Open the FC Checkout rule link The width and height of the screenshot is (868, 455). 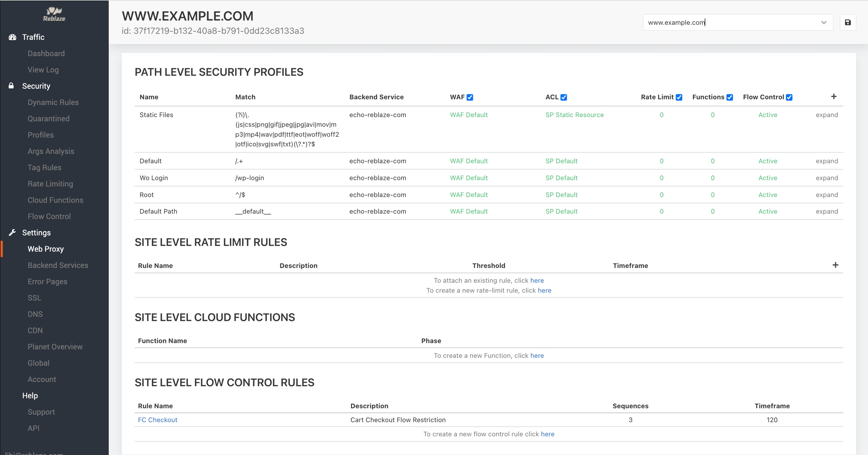[x=157, y=420]
